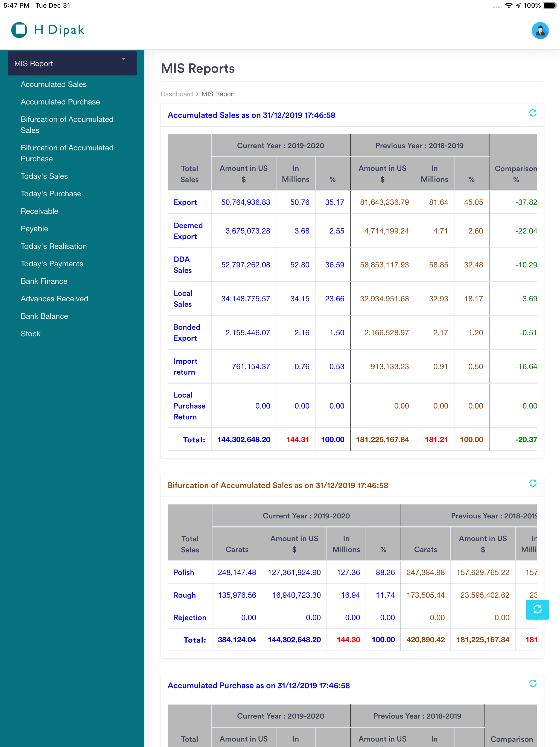Click Current Year : 2019-2020 header in the Accumulated Sales table
560x747 pixels.
coord(280,145)
